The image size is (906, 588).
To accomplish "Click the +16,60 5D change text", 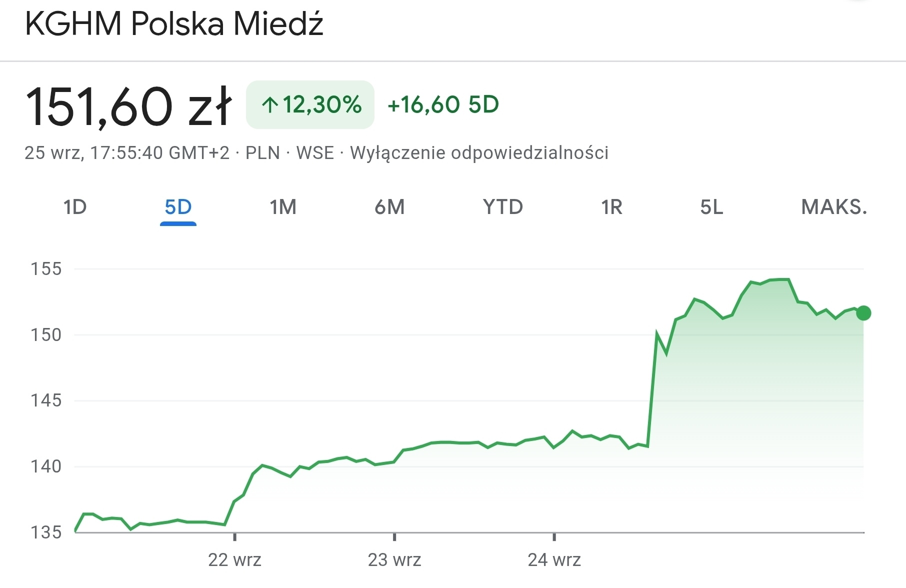I will [443, 105].
